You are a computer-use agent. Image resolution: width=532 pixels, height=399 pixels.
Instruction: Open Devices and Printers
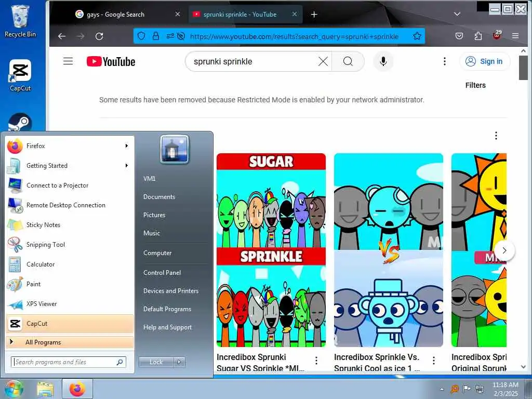(x=171, y=291)
